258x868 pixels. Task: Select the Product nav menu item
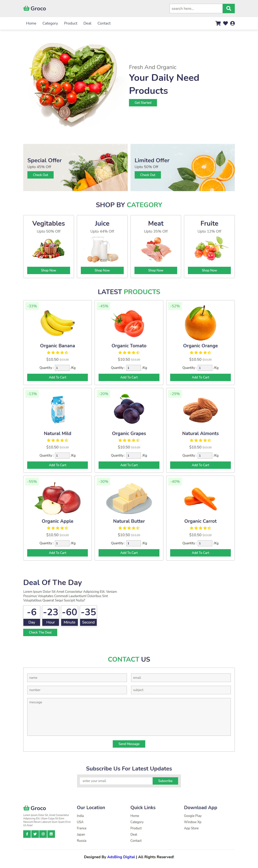(x=70, y=23)
